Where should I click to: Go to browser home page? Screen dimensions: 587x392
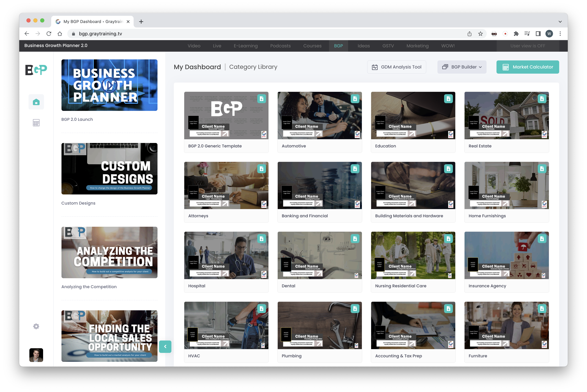[x=60, y=34]
